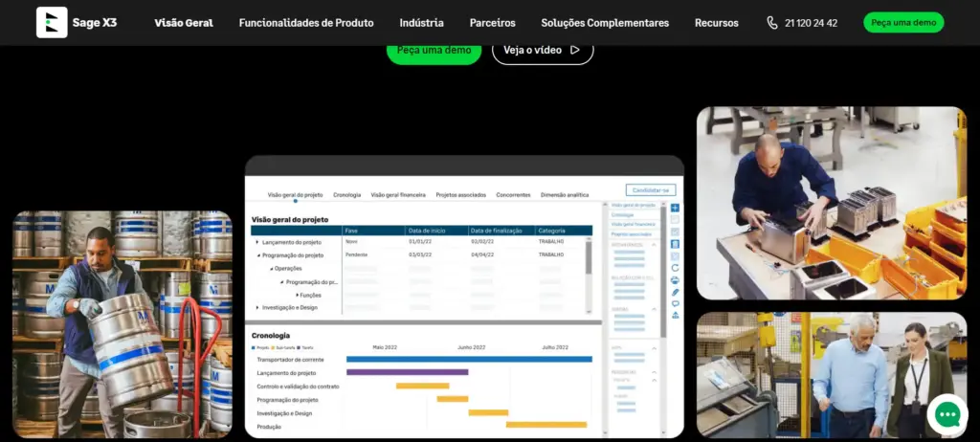Click the phone icon beside 21 120 24 42
This screenshot has width=980, height=442.
[x=772, y=23]
